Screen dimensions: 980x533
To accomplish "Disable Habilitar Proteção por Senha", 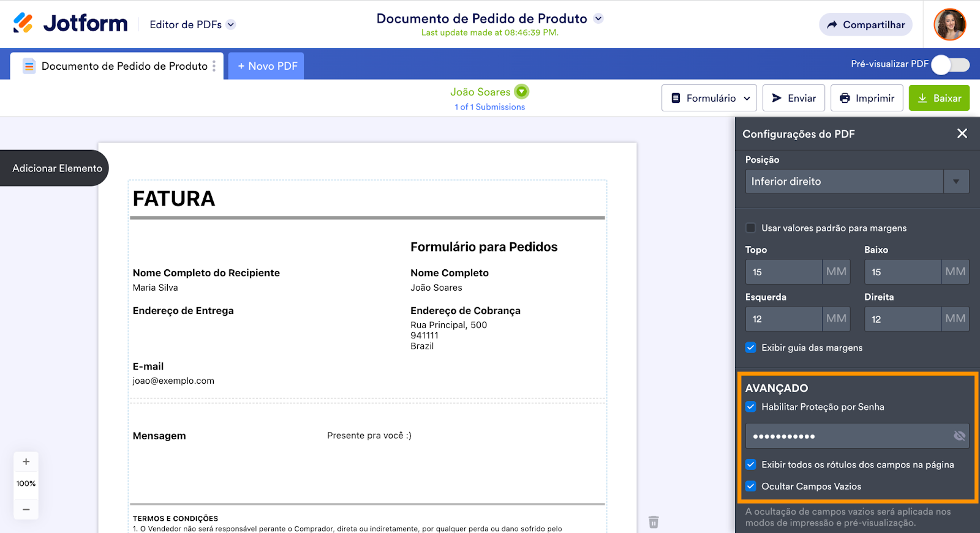I will click(751, 407).
